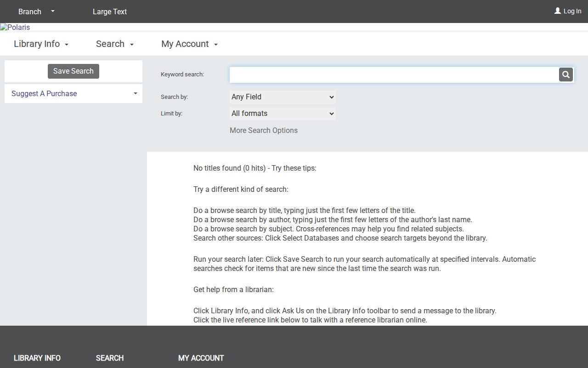Click the user icon beside Log In

558,11
